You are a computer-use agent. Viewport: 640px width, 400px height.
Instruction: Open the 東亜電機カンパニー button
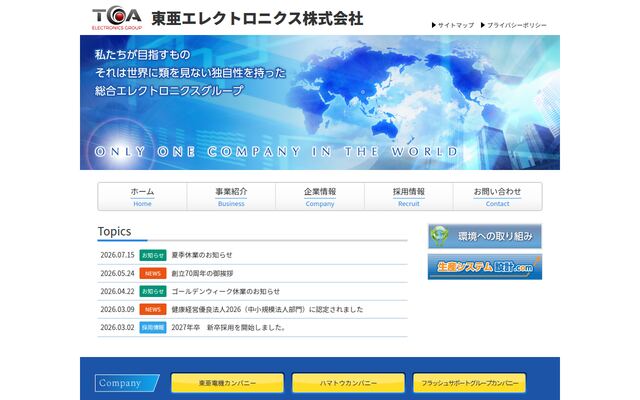pyautogui.click(x=227, y=383)
